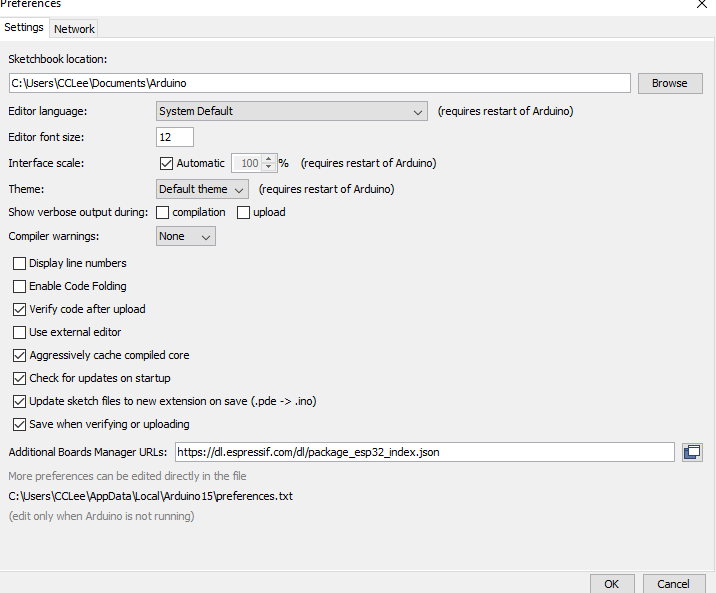Select the Settings tab
This screenshot has height=593, width=716.
coord(24,28)
